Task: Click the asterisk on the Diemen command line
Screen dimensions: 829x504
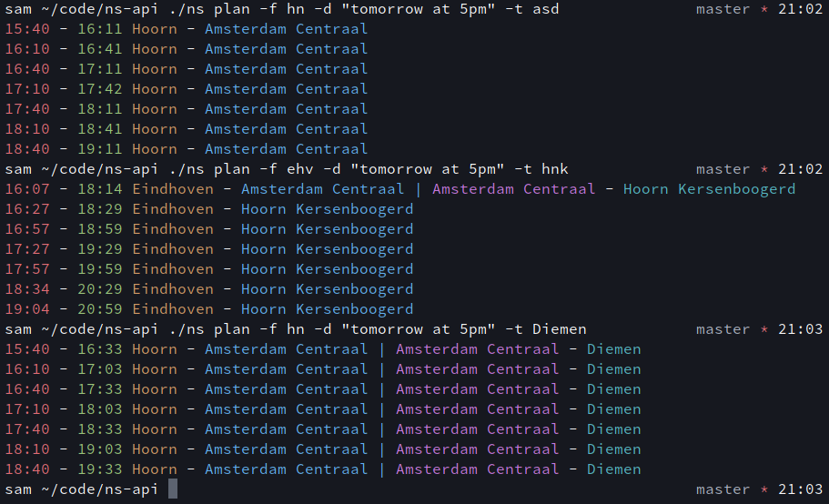Action: (764, 330)
